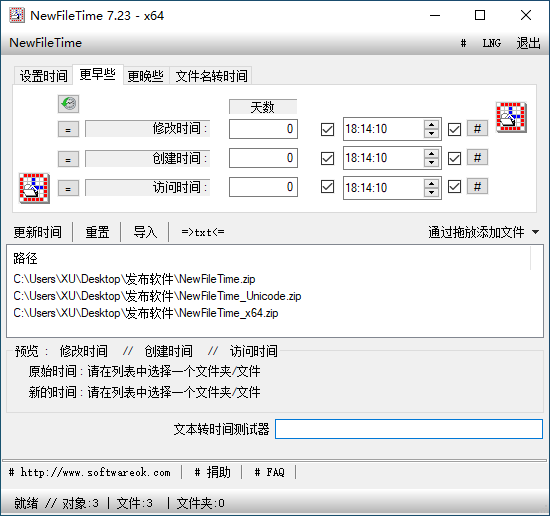This screenshot has width=550, height=516.
Task: Select NewFileTime_Unicode.zip in the file list
Action: [x=157, y=296]
